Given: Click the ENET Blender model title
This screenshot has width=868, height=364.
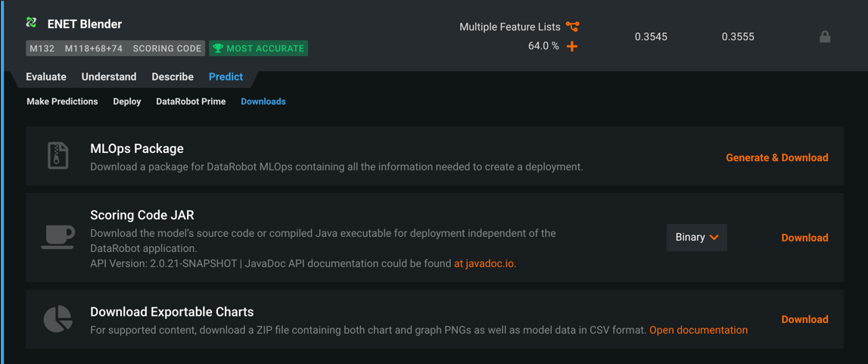Looking at the screenshot, I should [x=85, y=23].
